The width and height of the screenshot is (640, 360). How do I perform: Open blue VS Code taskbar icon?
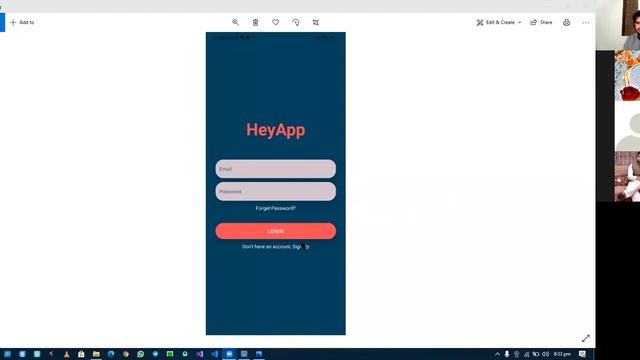coord(214,354)
